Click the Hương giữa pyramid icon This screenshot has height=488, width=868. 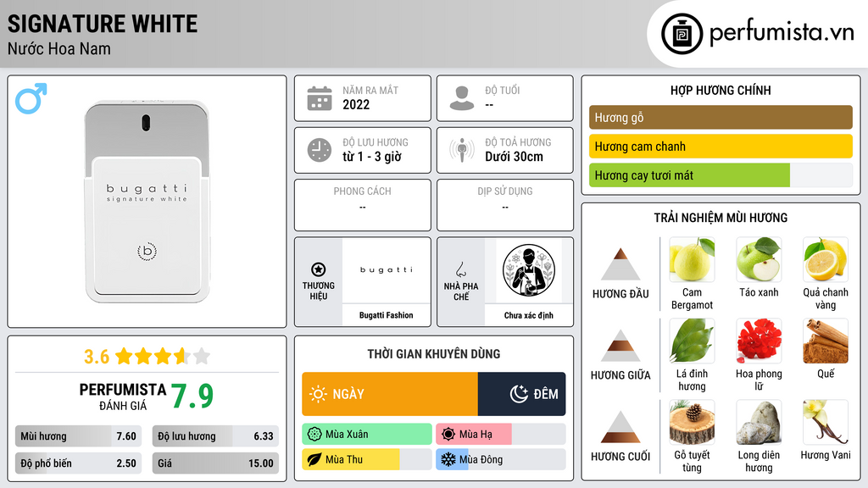pyautogui.click(x=620, y=346)
